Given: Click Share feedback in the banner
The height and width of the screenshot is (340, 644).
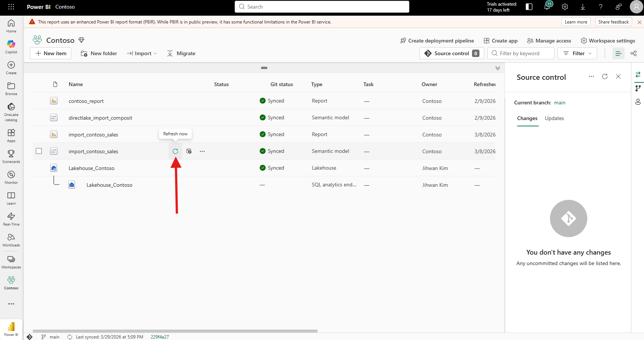Looking at the screenshot, I should coord(614,22).
